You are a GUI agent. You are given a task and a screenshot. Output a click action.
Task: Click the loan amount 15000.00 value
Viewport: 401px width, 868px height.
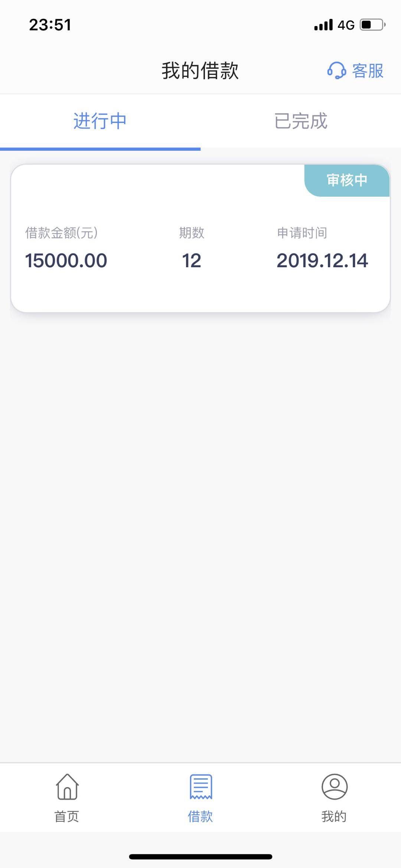[x=66, y=261]
